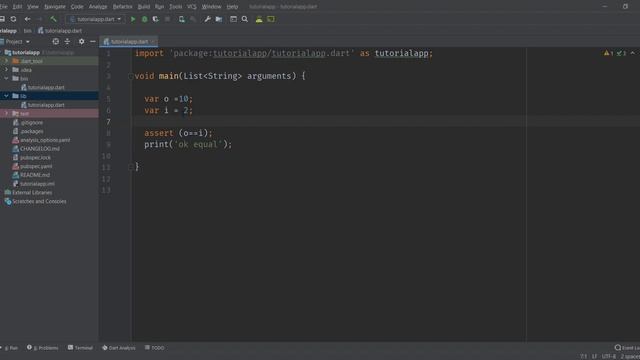This screenshot has width=640, height=360.
Task: Open Project panel gear options
Action: pos(81,42)
